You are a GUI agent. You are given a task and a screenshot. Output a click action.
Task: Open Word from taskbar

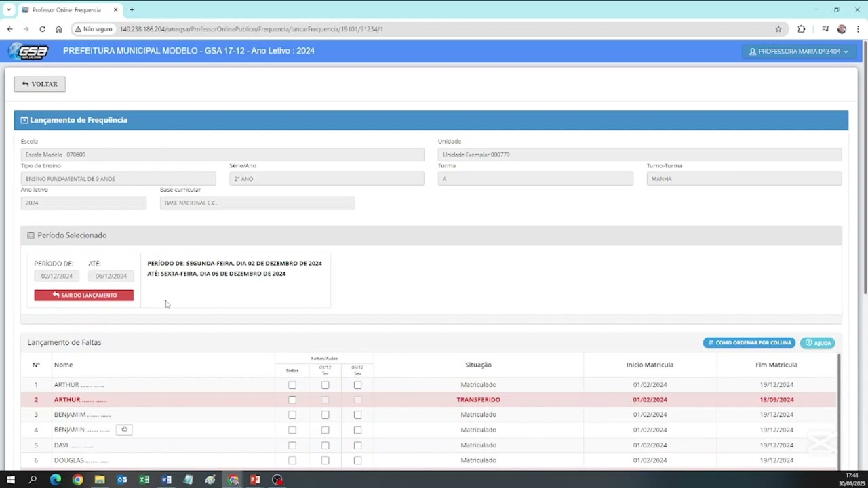166,480
